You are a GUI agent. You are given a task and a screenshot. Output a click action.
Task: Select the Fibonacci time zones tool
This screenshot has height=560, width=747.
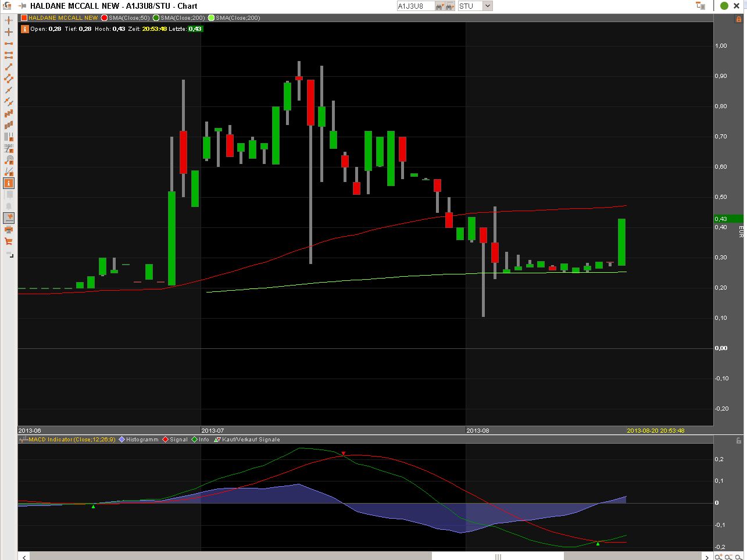(x=9, y=137)
